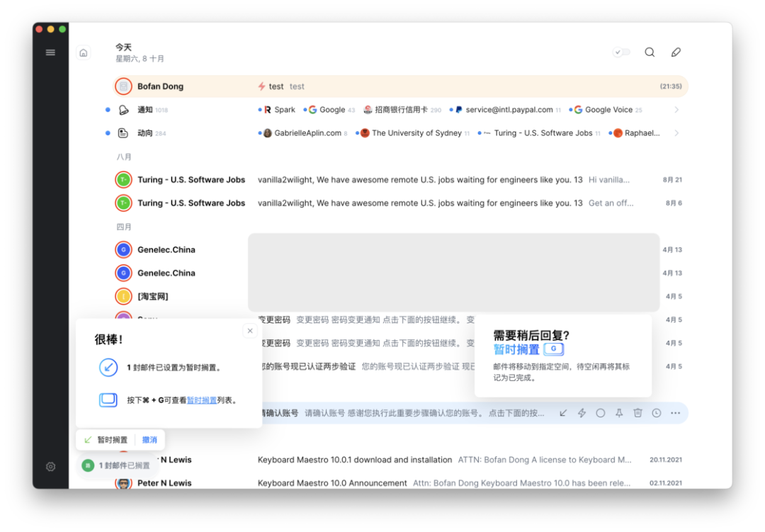The image size is (765, 532).
Task: Open the 暂时搁置 link in popup
Action: [201, 400]
